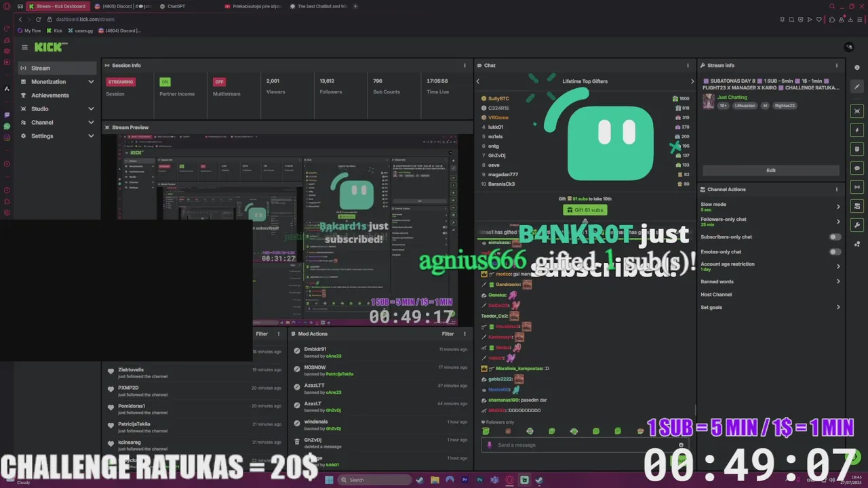Open Session Info panel options menu
Screen dimensions: 868x488
(x=465, y=66)
